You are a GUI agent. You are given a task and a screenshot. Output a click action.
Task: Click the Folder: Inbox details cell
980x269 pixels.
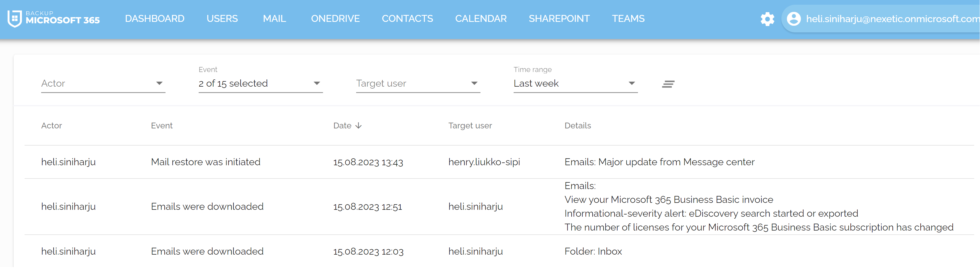[x=593, y=252]
